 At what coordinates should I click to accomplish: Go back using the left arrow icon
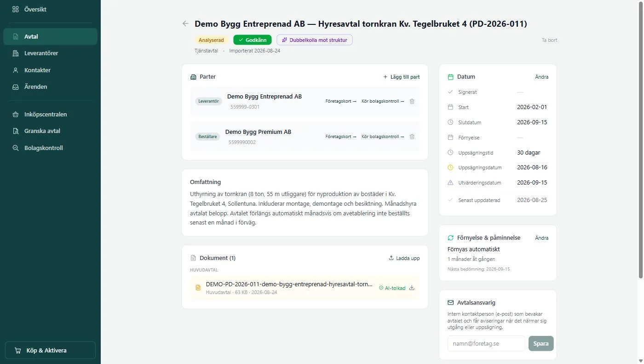[x=185, y=23]
